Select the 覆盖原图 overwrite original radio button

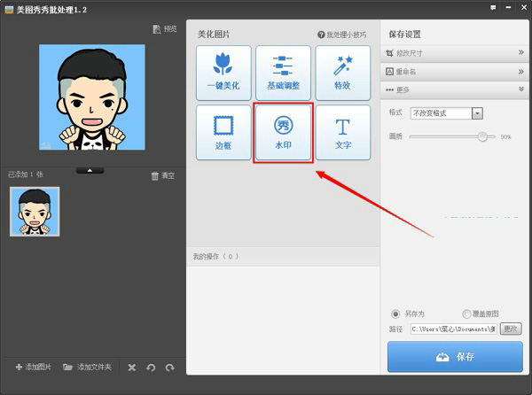click(466, 314)
